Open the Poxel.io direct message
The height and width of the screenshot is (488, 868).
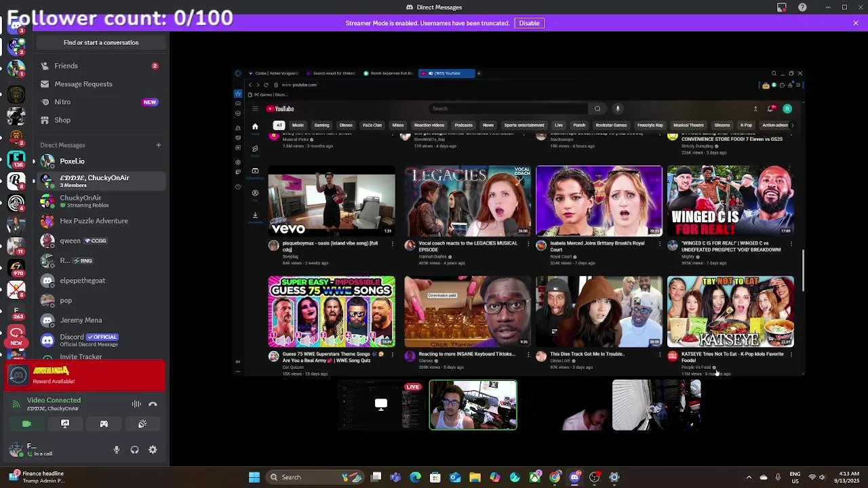click(101, 161)
